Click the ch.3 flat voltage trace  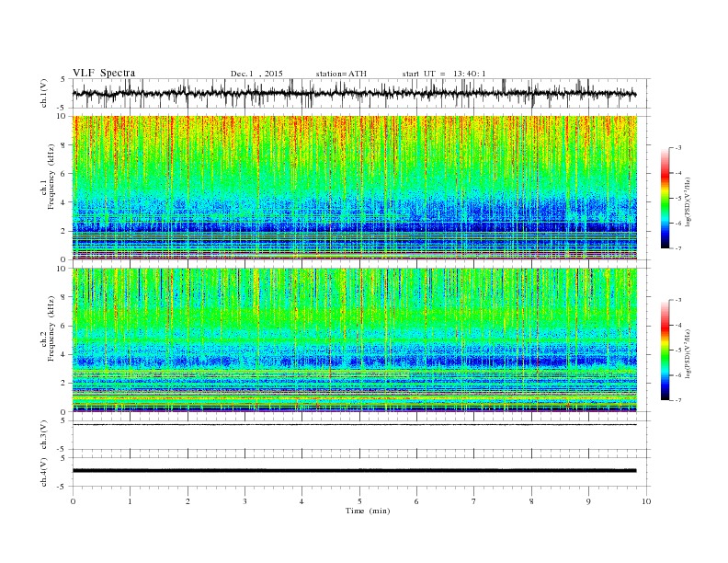coord(355,425)
